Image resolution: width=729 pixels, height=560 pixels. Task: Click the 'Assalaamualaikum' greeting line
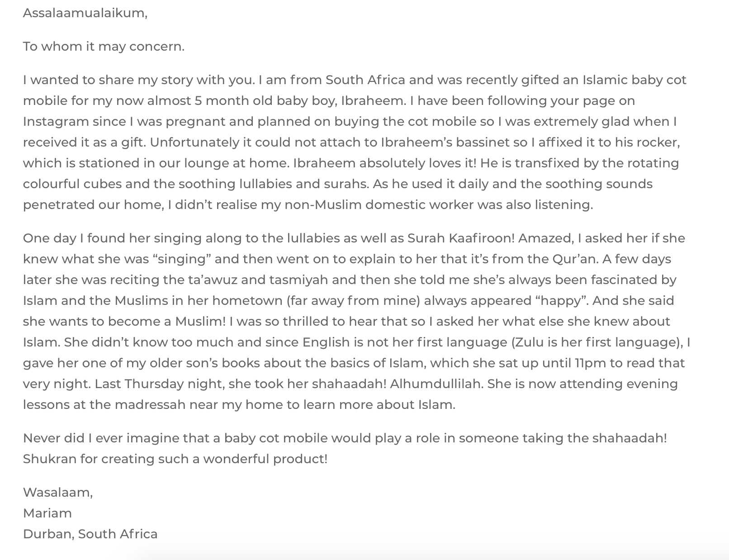point(85,13)
